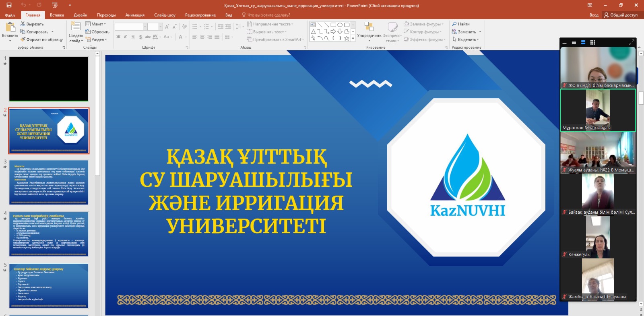Toggle text shadow (S) formatting
Viewport: 644px width, 316px height.
140,37
